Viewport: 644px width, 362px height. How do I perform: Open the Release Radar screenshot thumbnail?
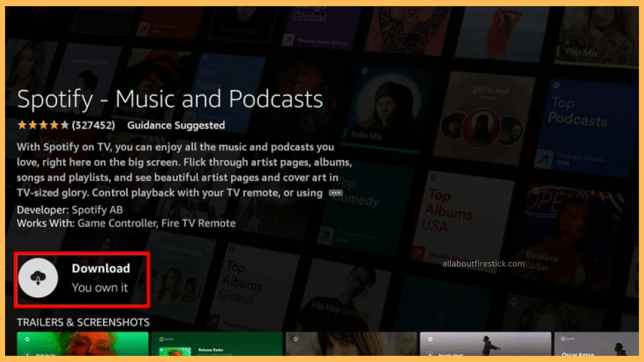tap(217, 343)
